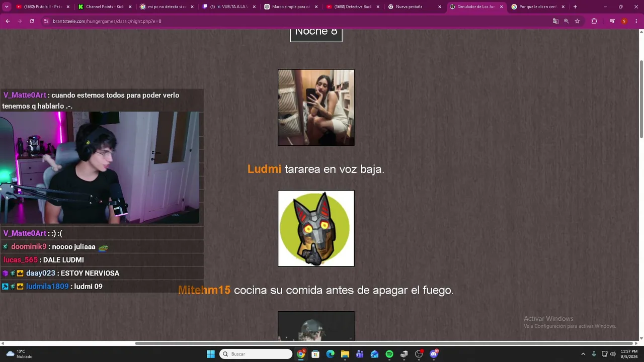Translate this page with the translate icon
644x362 pixels.
[x=555, y=21]
